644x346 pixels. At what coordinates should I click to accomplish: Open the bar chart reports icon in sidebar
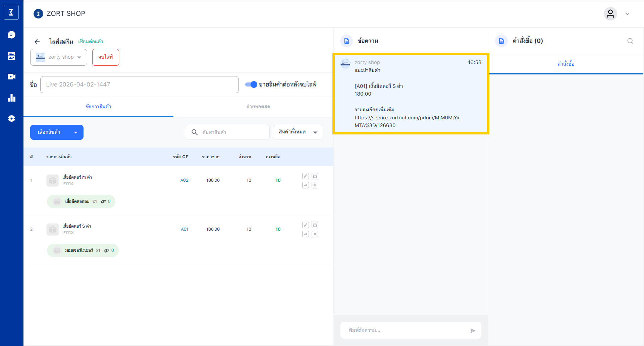[11, 98]
